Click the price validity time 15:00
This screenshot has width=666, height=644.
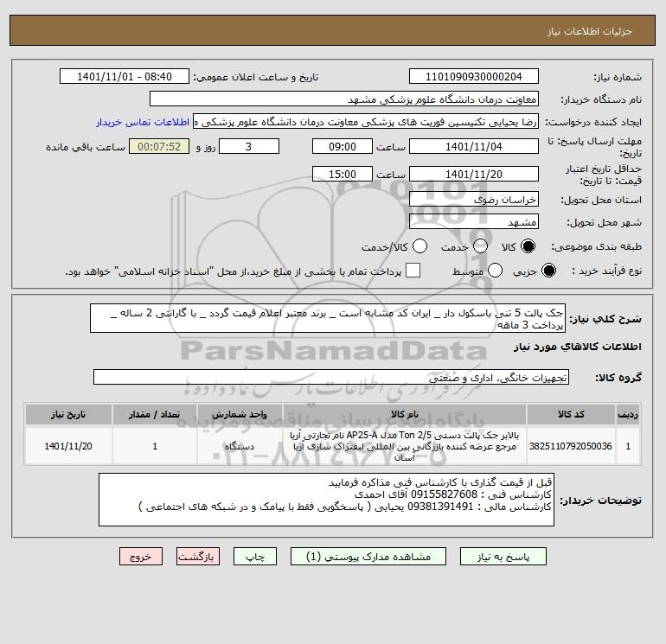click(343, 174)
